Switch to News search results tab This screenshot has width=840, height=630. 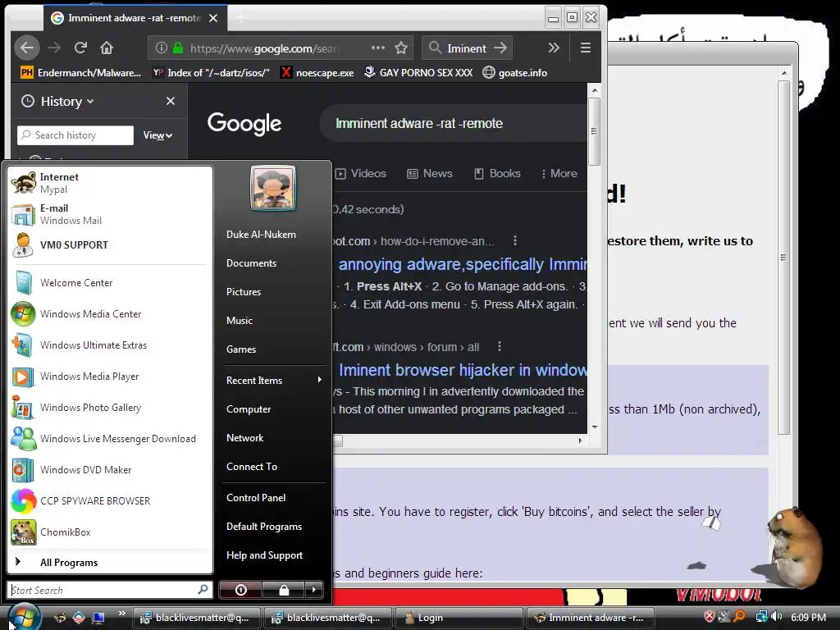coord(430,174)
